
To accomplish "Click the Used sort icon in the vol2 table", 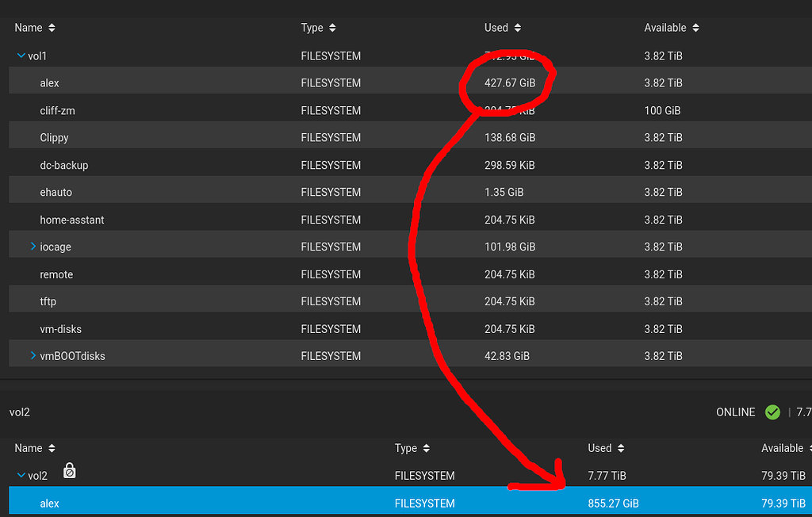I will [x=621, y=448].
